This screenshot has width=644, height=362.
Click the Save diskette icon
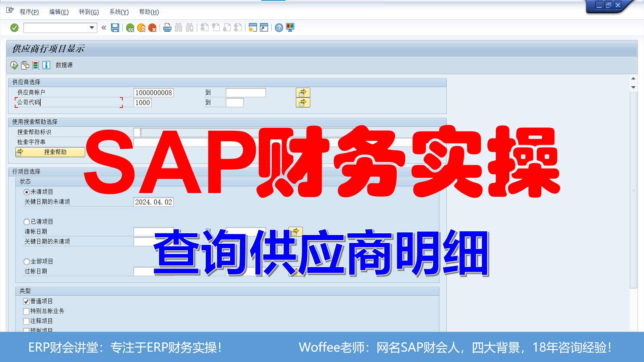pyautogui.click(x=115, y=28)
